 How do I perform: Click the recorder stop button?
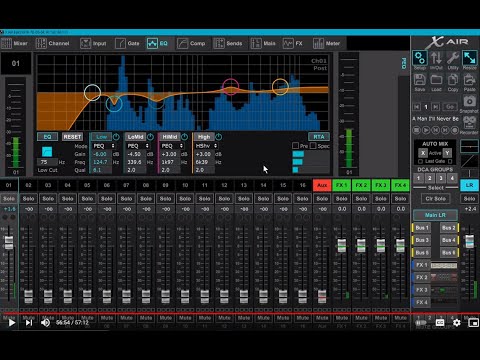click(x=416, y=130)
